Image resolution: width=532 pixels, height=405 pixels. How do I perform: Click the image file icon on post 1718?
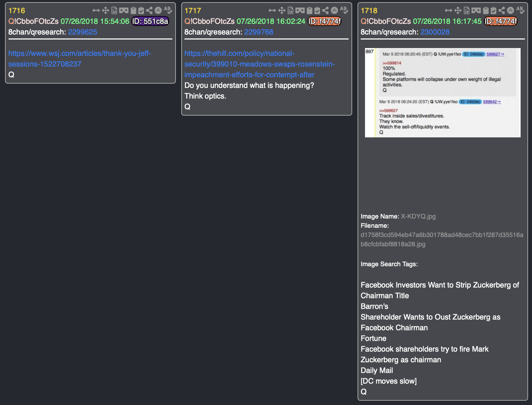467,11
